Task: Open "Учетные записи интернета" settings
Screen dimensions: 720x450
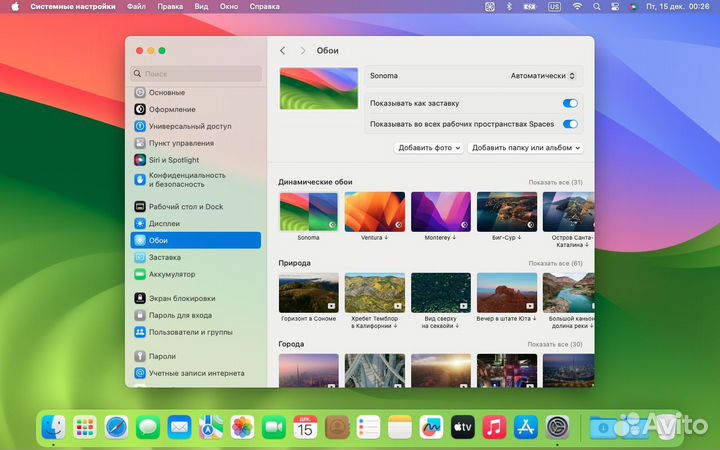Action: 196,373
